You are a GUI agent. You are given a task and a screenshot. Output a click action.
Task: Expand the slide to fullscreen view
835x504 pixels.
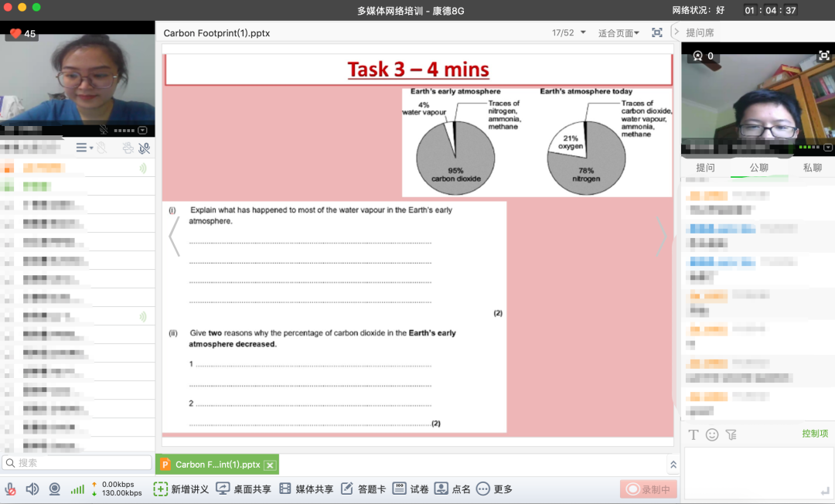point(657,32)
